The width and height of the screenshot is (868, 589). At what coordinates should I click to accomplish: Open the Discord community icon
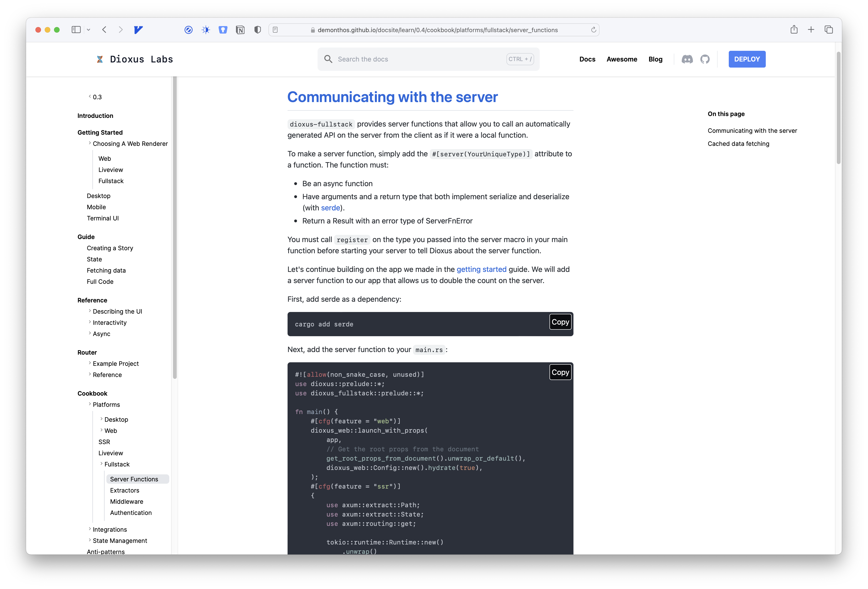pyautogui.click(x=688, y=59)
